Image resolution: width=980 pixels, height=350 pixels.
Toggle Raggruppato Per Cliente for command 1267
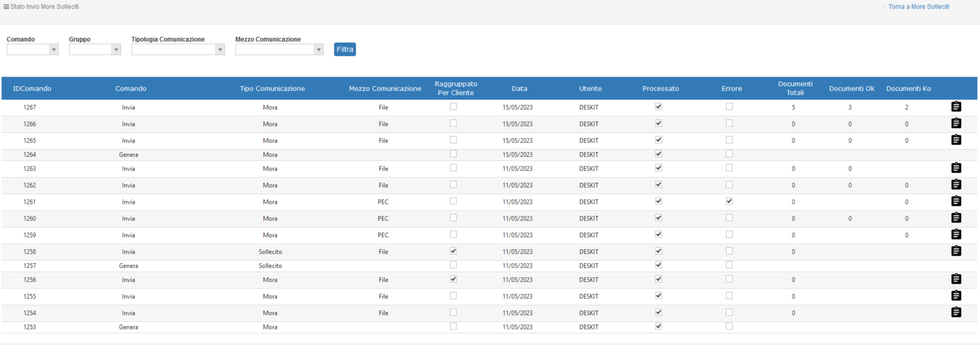pos(454,106)
